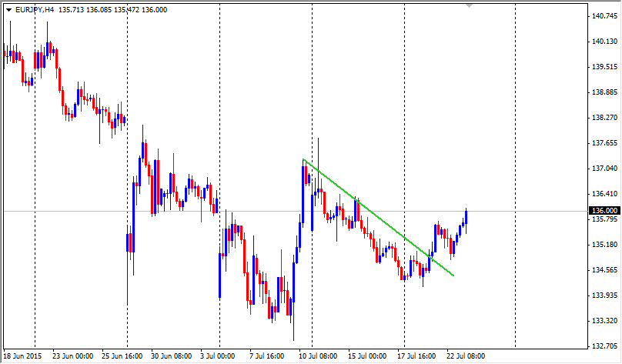Click the current price label 136.000
The height and width of the screenshot is (364, 622).
[x=604, y=211]
